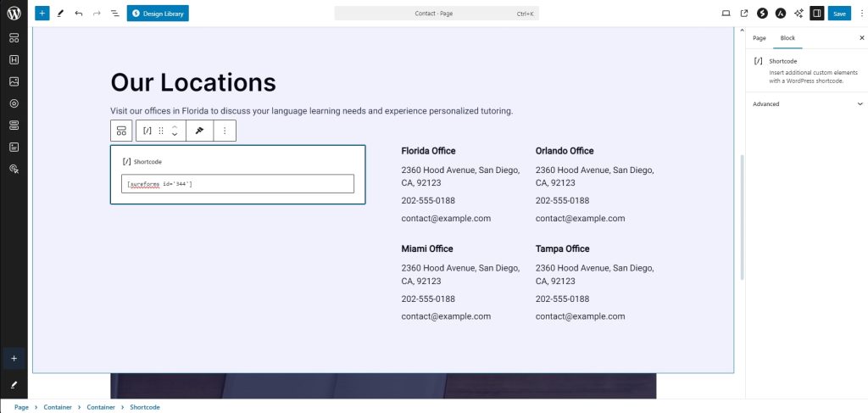Open the Design Library
The width and height of the screenshot is (868, 413).
pos(158,14)
